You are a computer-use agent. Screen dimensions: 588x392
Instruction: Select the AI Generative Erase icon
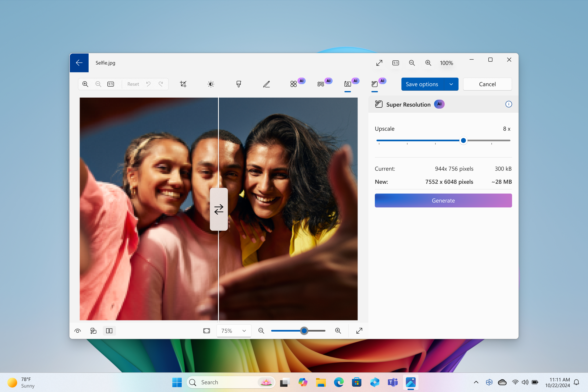point(293,84)
